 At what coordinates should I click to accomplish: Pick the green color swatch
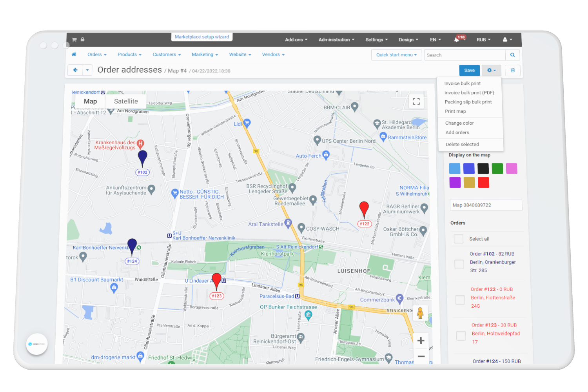[497, 169]
